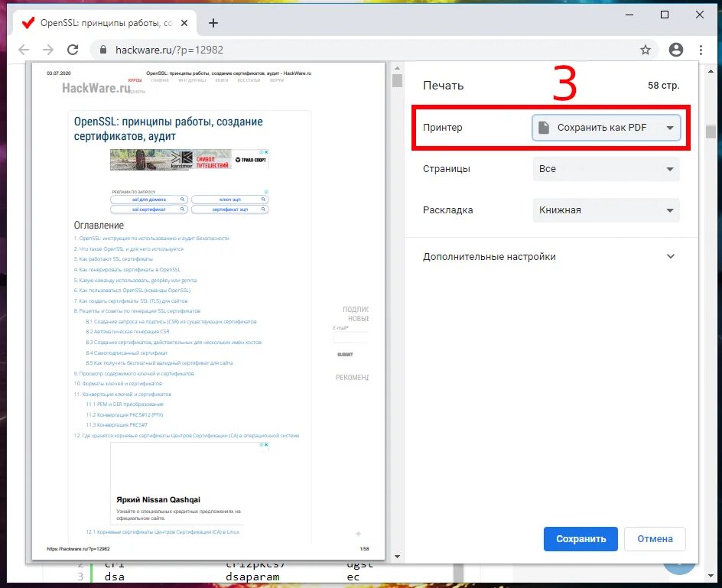Click the PDF document icon in printer field
This screenshot has width=722, height=588.
(x=544, y=128)
